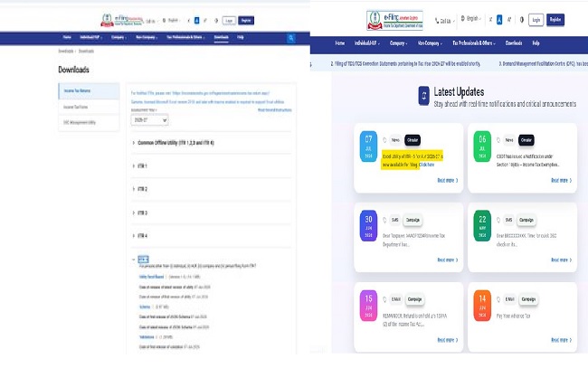Open Tax Professionals & Others menu, right page
Image resolution: width=588 pixels, height=378 pixels.
pyautogui.click(x=474, y=43)
